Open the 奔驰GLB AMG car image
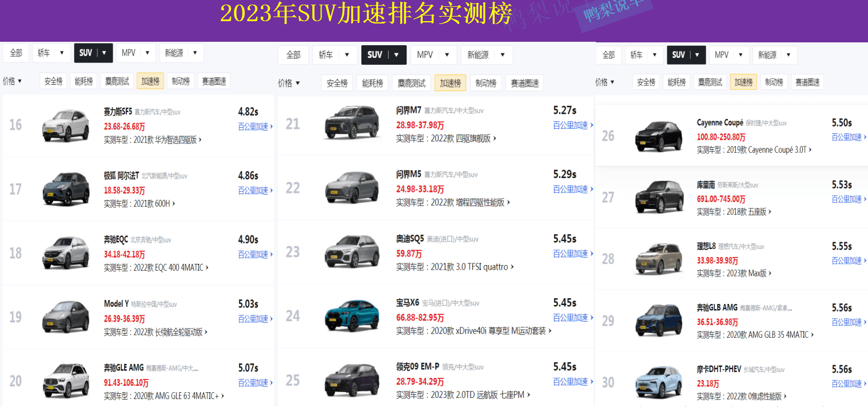 (659, 321)
